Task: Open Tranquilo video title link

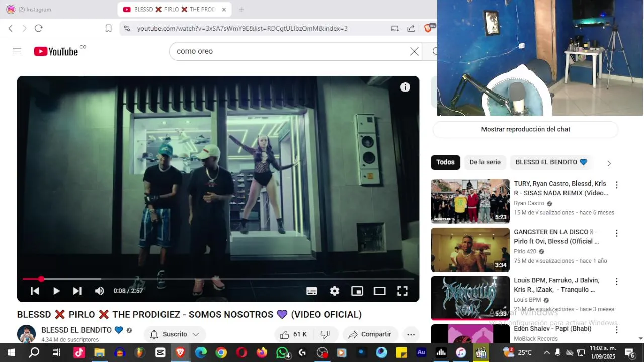Action: (556, 285)
